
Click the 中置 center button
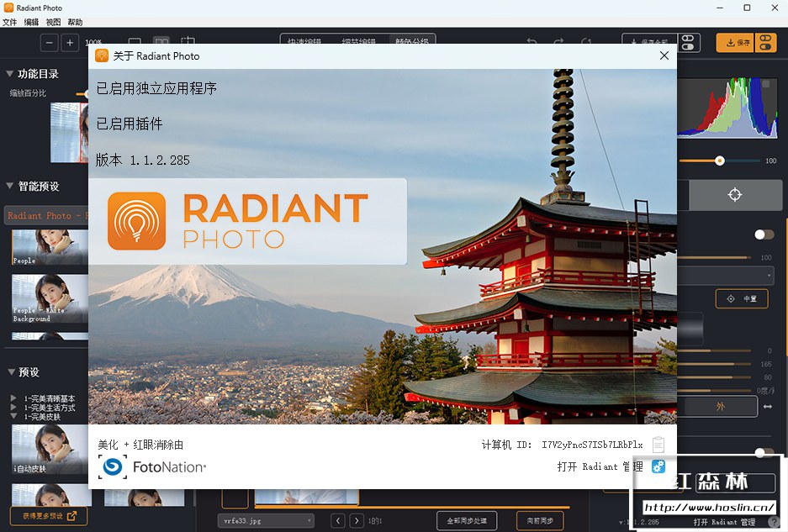[x=742, y=299]
